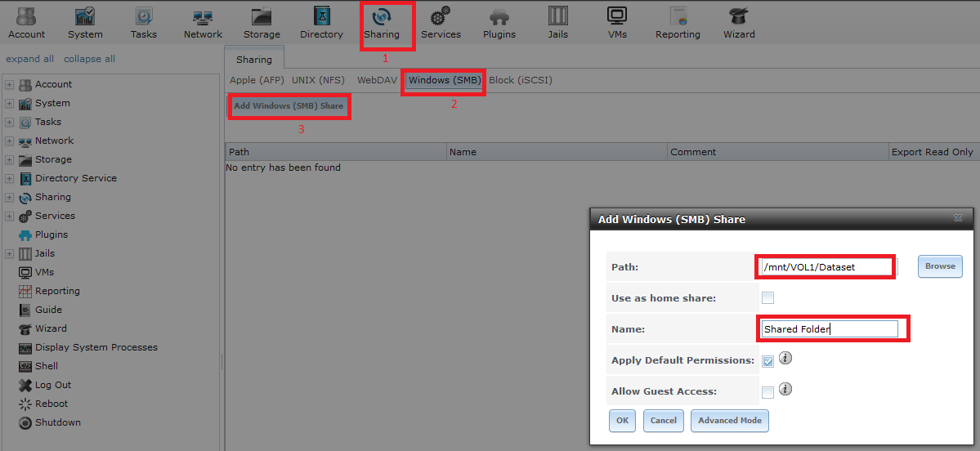Click the info icon beside Allow Guest Access
The height and width of the screenshot is (451, 980).
click(x=785, y=390)
